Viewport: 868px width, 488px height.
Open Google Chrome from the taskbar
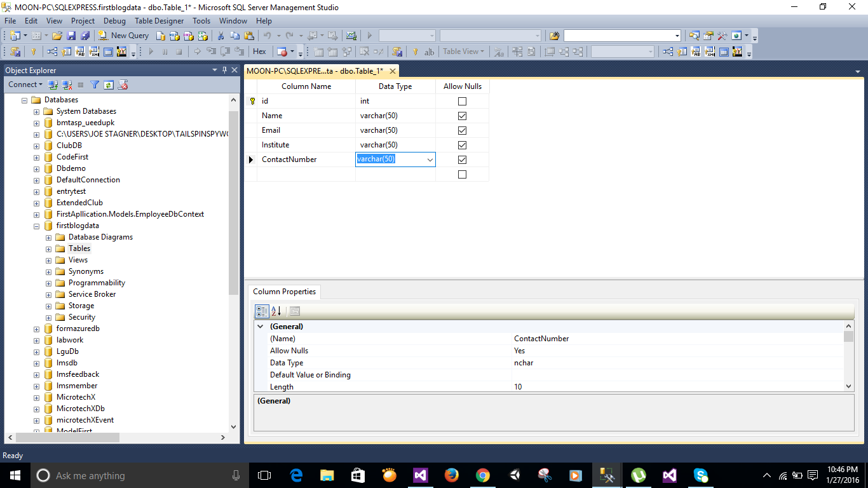click(482, 475)
